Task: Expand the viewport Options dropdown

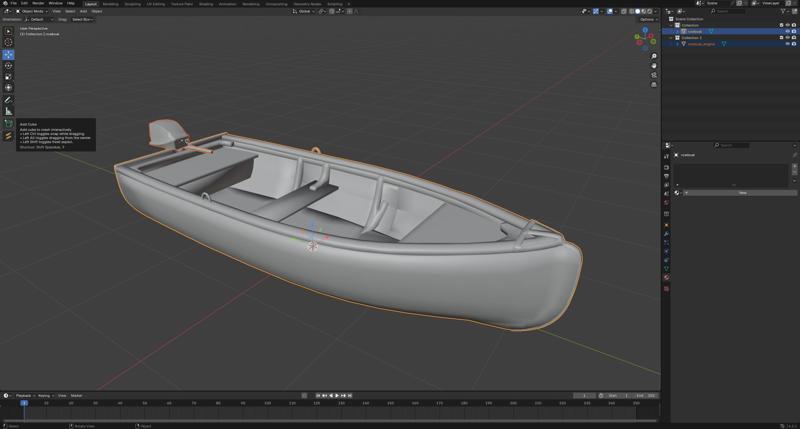Action: tap(647, 19)
